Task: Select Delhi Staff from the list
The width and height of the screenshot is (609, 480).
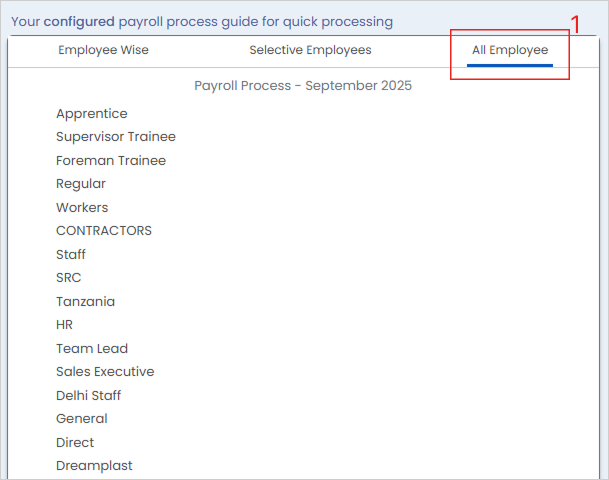Action: click(89, 396)
